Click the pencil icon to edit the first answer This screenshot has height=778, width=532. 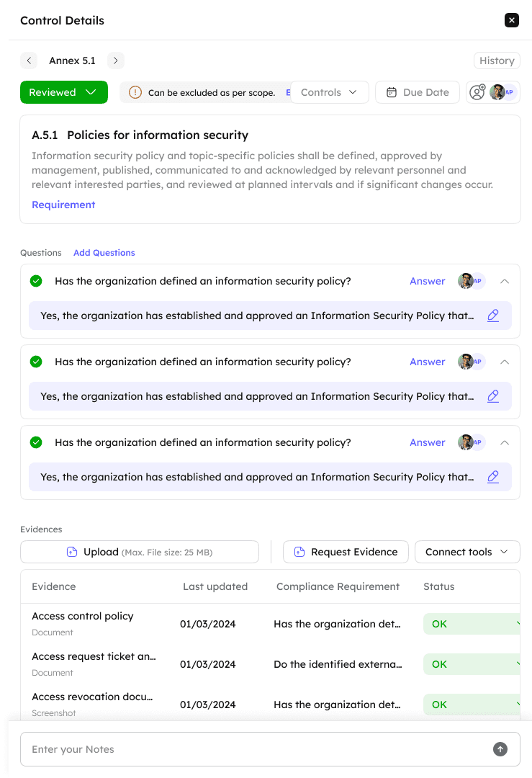[493, 316]
